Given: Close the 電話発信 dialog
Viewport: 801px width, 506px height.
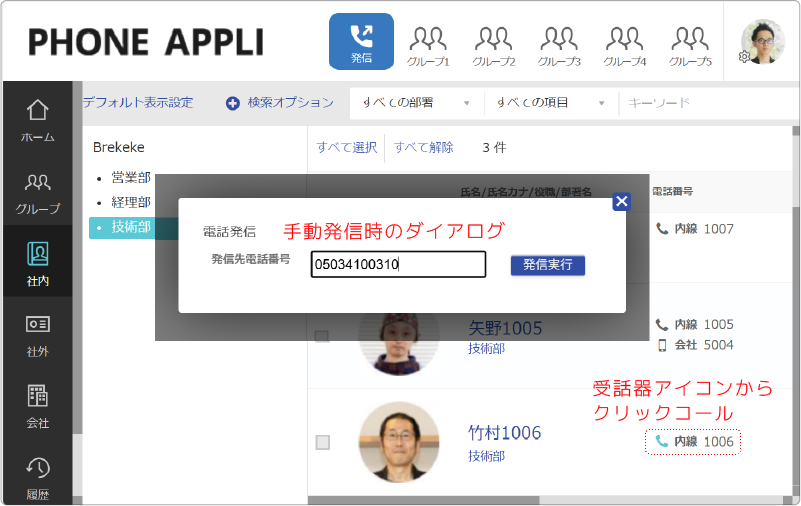Looking at the screenshot, I should (x=622, y=201).
